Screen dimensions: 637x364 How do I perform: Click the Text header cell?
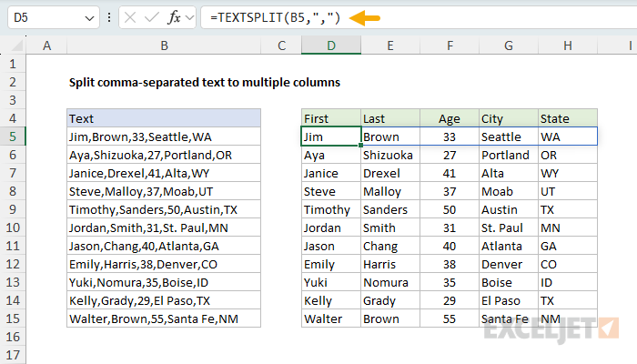coord(163,118)
